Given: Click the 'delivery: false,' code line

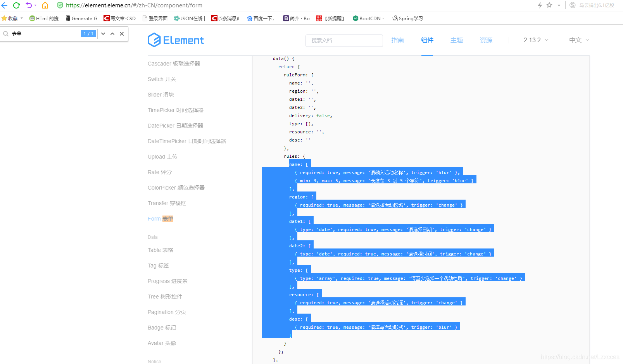Looking at the screenshot, I should pyautogui.click(x=311, y=116).
